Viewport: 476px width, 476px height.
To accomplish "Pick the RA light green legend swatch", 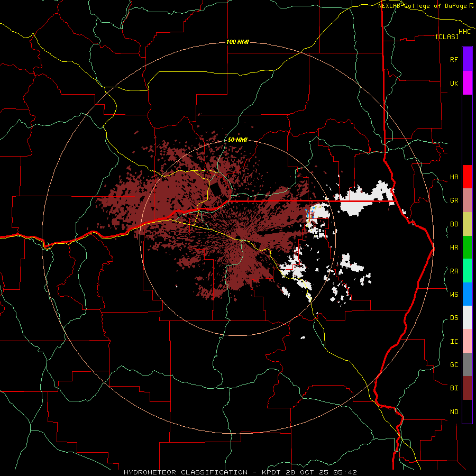I will pos(467,271).
